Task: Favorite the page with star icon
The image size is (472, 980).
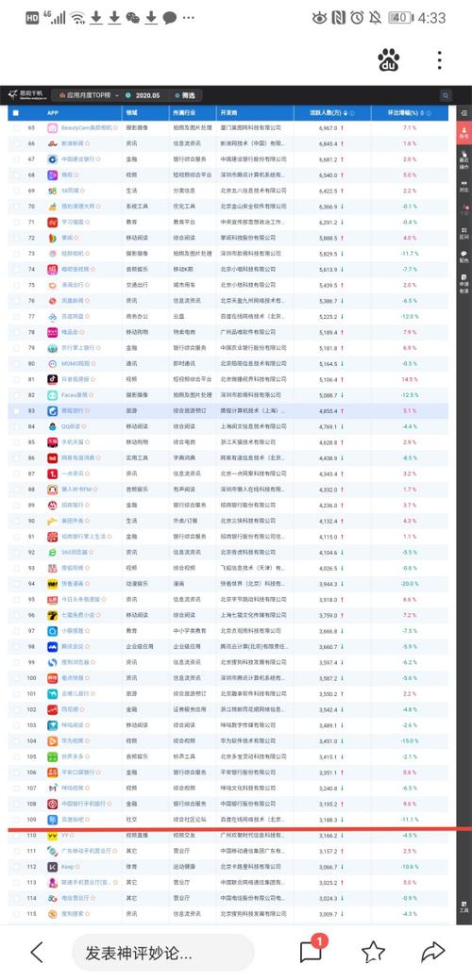Action: point(373,952)
